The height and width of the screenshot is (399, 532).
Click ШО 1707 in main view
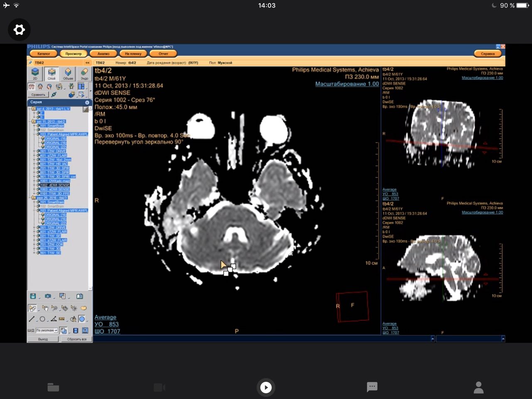tap(107, 331)
